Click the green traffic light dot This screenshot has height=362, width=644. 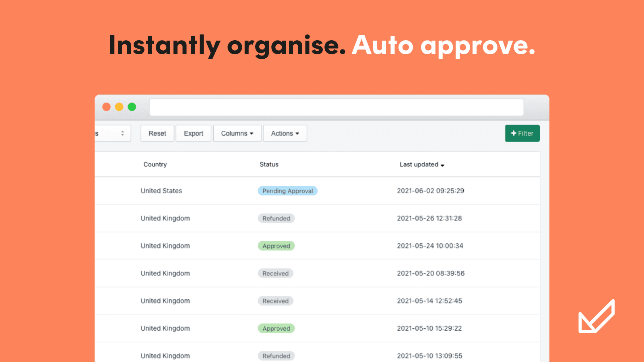[132, 107]
